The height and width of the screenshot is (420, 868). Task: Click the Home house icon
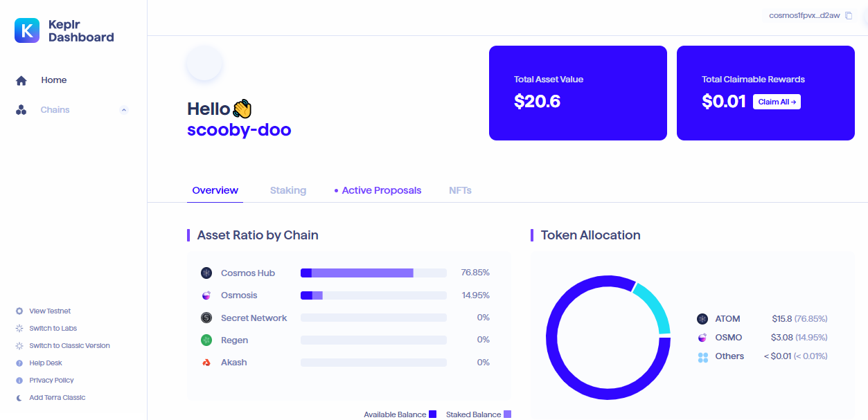tap(21, 80)
